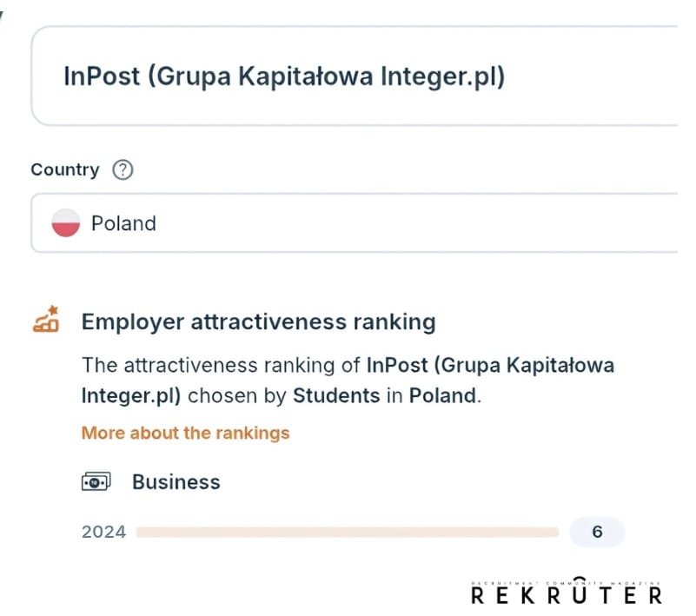
Task: Open the Country dropdown showing Poland
Action: pyautogui.click(x=348, y=223)
